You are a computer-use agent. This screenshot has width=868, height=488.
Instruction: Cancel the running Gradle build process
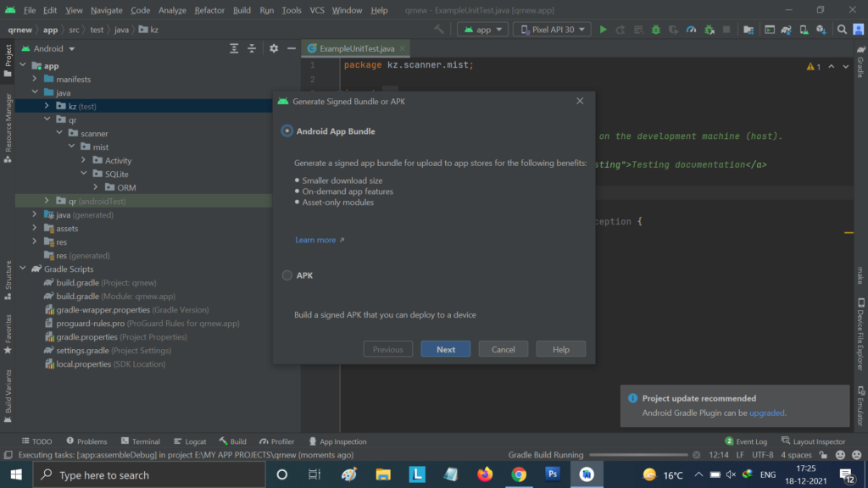[x=697, y=455]
